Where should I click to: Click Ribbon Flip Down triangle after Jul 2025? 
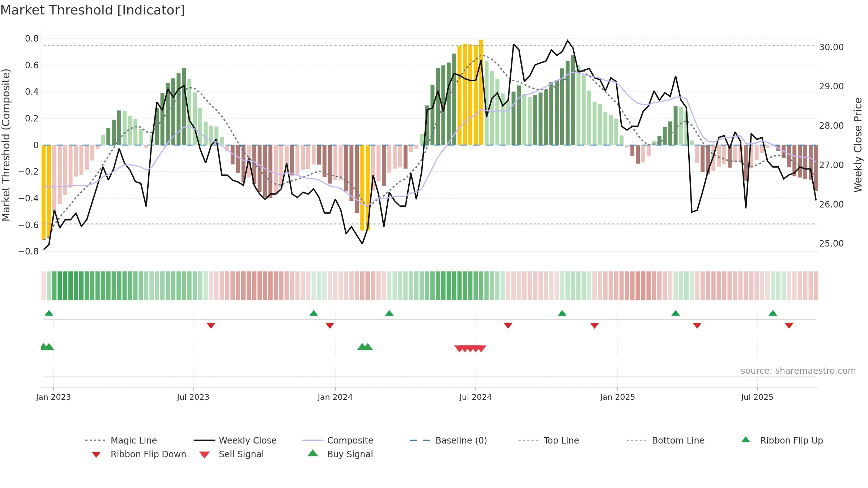(x=789, y=326)
